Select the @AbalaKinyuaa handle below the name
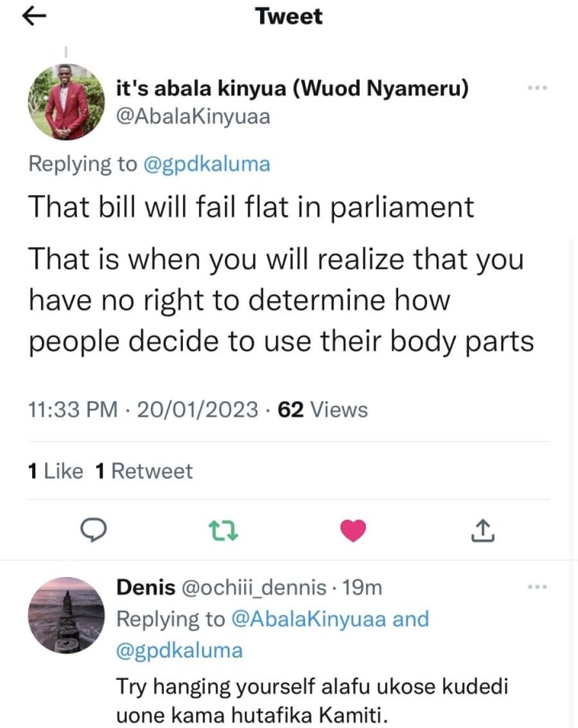The width and height of the screenshot is (578, 728). [x=193, y=116]
